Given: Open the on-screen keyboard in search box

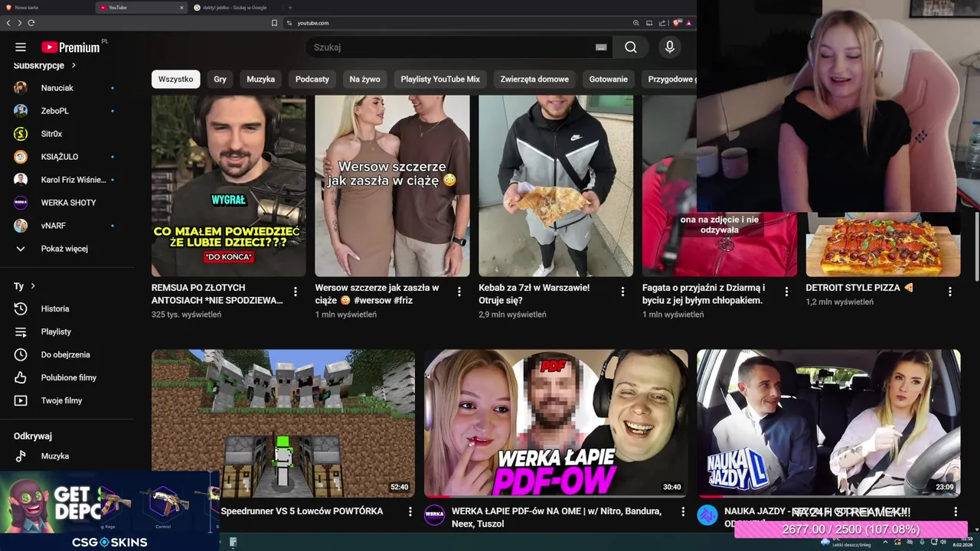Looking at the screenshot, I should [601, 47].
